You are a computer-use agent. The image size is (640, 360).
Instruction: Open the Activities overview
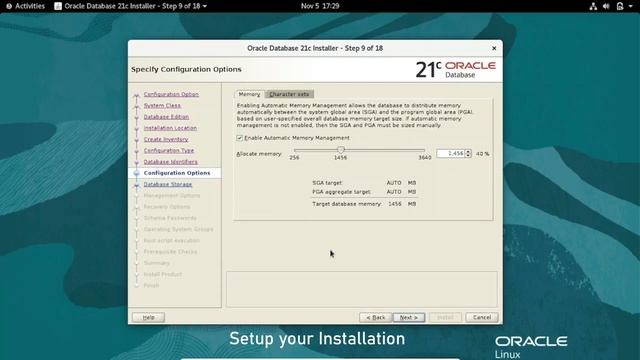(25, 6)
